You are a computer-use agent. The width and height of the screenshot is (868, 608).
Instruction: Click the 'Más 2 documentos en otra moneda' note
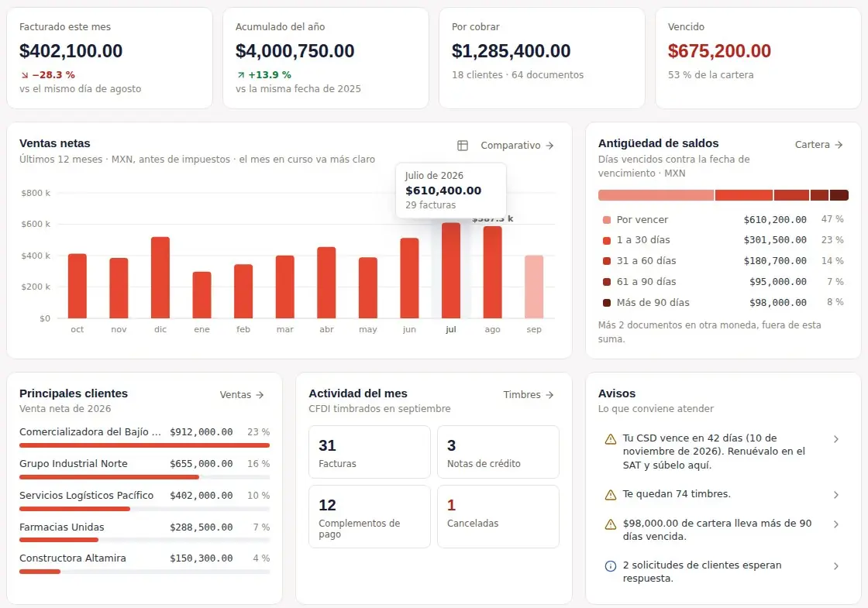pos(709,332)
